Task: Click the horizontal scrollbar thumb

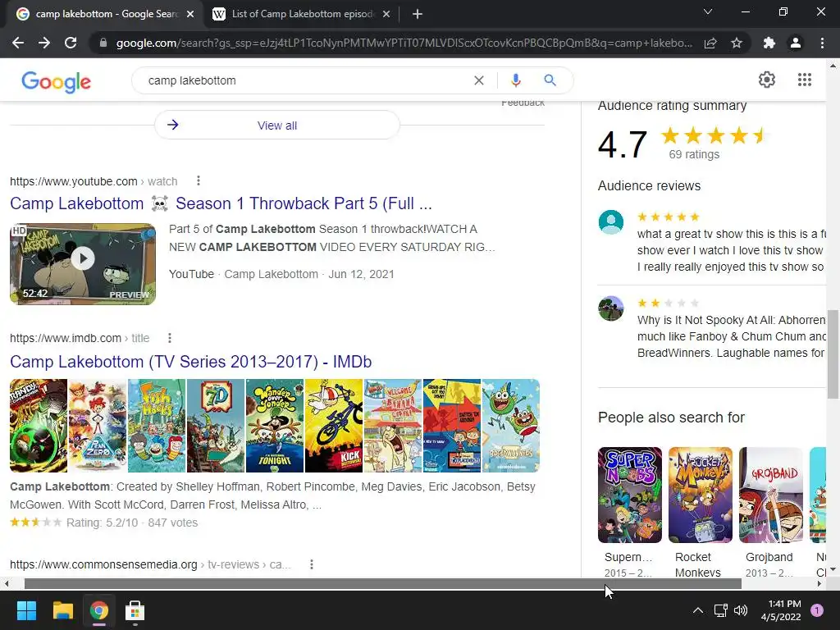Action: pos(382,584)
